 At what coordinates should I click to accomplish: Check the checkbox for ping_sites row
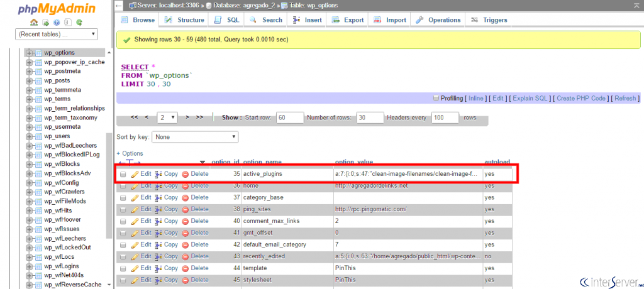(x=123, y=210)
